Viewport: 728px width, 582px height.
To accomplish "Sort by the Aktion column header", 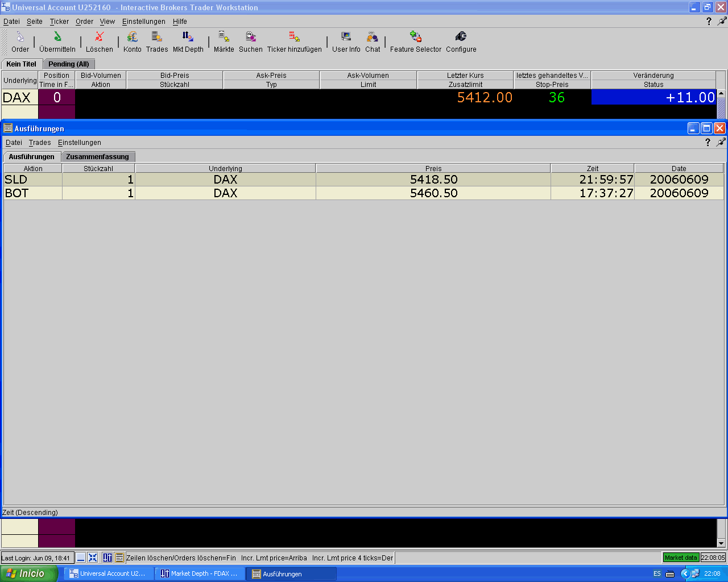I will click(x=33, y=168).
